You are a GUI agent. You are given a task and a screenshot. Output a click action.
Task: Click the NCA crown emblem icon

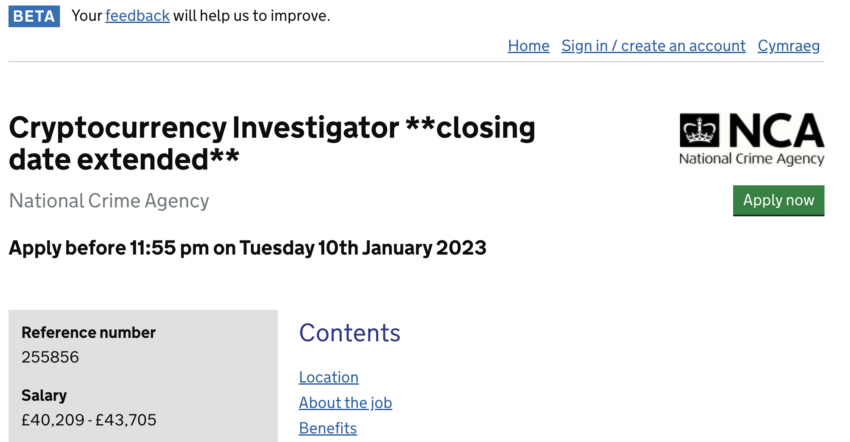699,131
